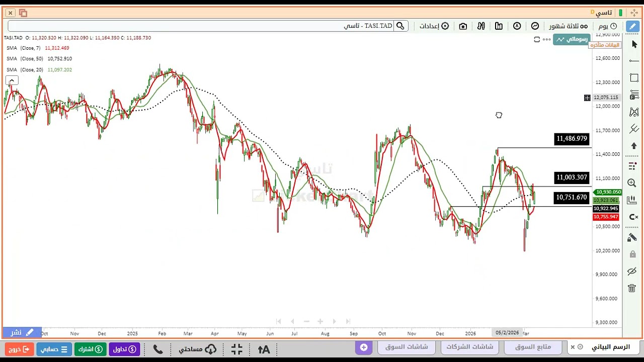Viewport: 644px width, 362px height.
Task: Zoom out with chart minus control
Action: 306,321
